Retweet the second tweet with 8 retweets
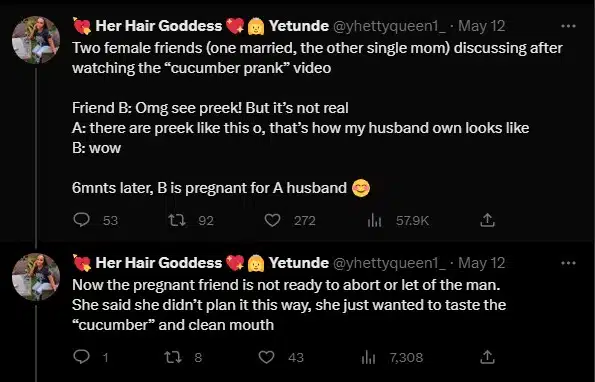 pyautogui.click(x=172, y=357)
